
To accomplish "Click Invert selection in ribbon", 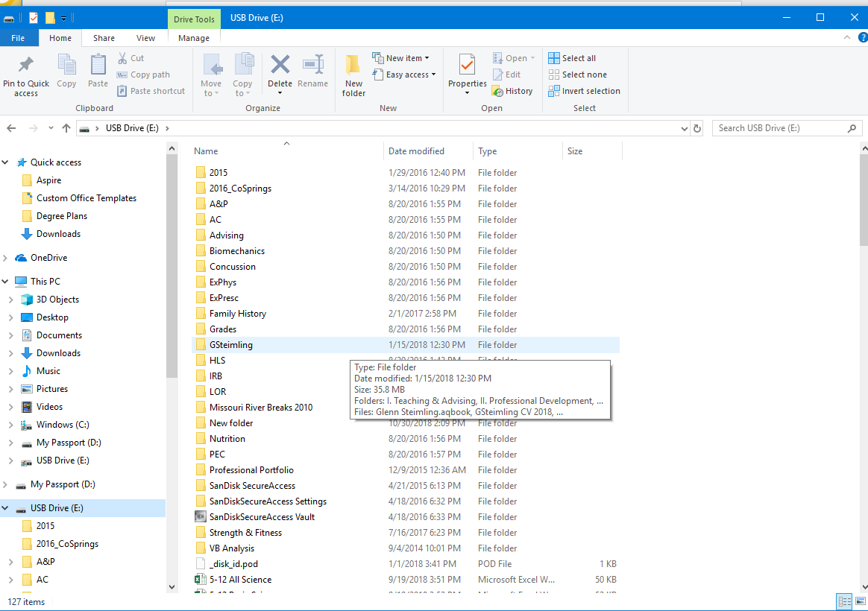I will [584, 91].
